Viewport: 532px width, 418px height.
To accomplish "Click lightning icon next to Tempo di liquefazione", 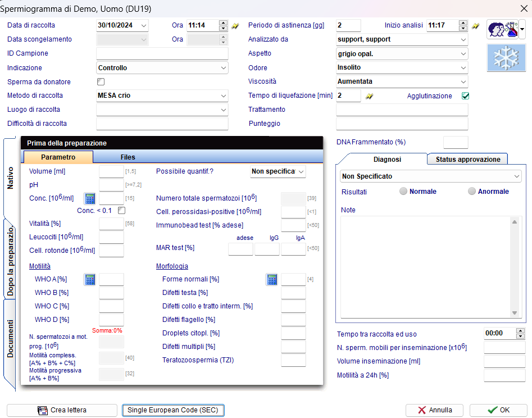I will tap(370, 97).
